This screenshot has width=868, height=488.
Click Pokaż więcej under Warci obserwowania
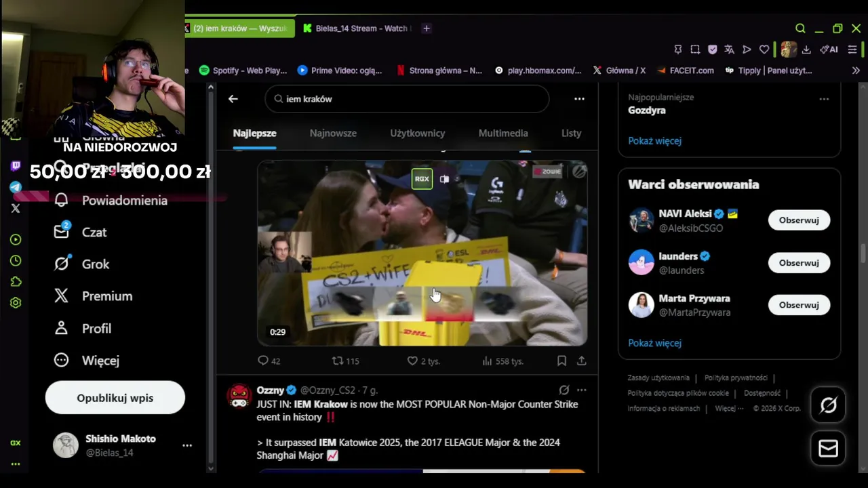pyautogui.click(x=654, y=343)
